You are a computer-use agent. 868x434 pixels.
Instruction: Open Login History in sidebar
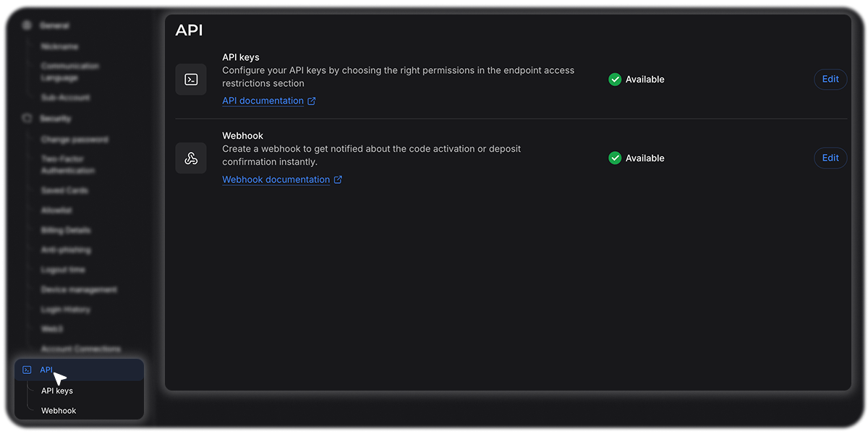click(x=66, y=310)
